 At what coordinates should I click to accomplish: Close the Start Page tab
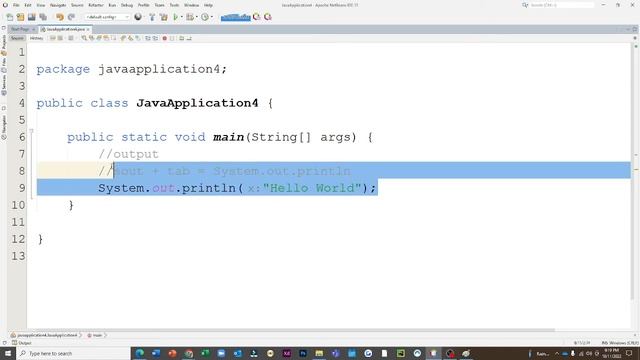point(34,29)
